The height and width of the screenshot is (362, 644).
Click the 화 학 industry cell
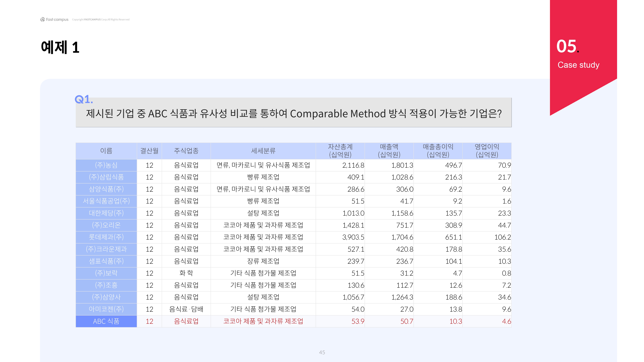[186, 273]
